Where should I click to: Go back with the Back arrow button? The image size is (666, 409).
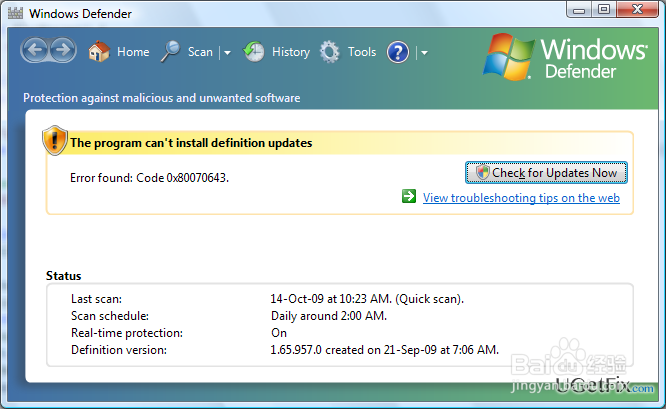(35, 50)
